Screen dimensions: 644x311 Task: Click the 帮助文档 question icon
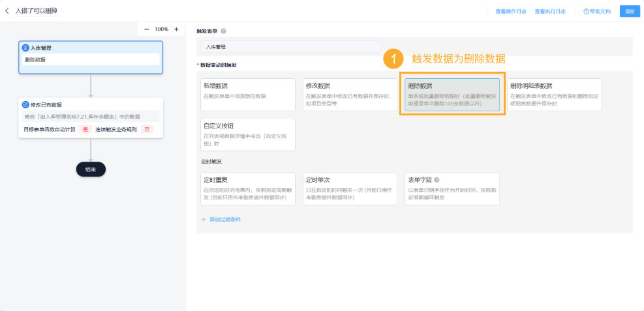pyautogui.click(x=586, y=12)
